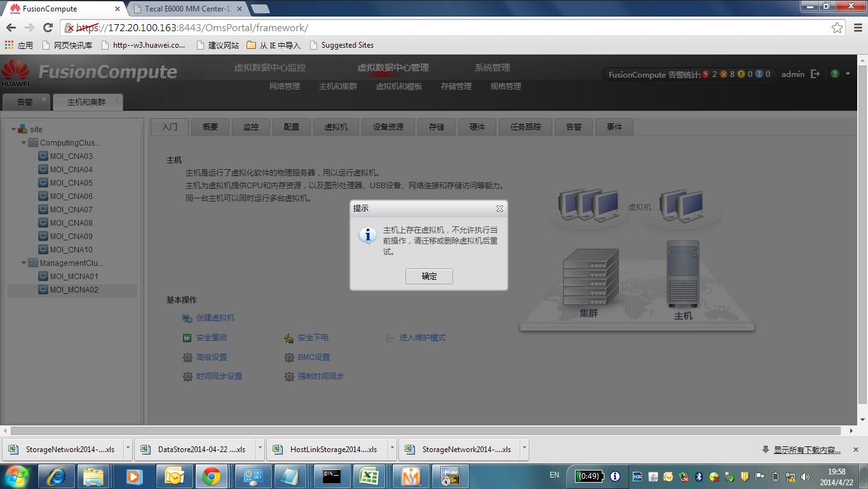Screen dimensions: 868x489
Task: Switch to the 配置 tab
Action: tap(292, 127)
